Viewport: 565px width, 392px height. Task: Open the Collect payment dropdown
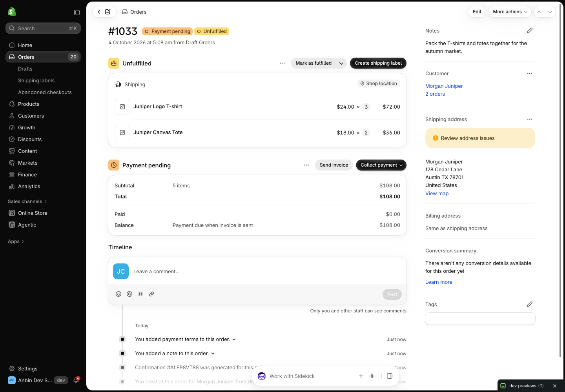381,165
